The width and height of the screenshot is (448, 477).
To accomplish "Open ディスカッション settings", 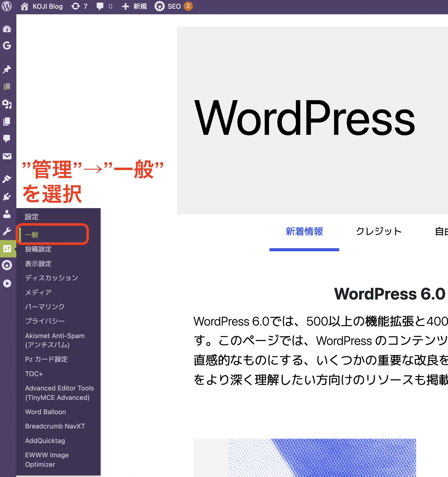I will coord(52,278).
